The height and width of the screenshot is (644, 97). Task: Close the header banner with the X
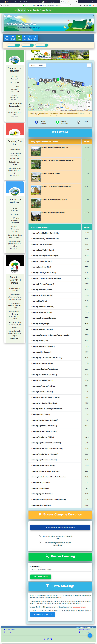(94, 15)
